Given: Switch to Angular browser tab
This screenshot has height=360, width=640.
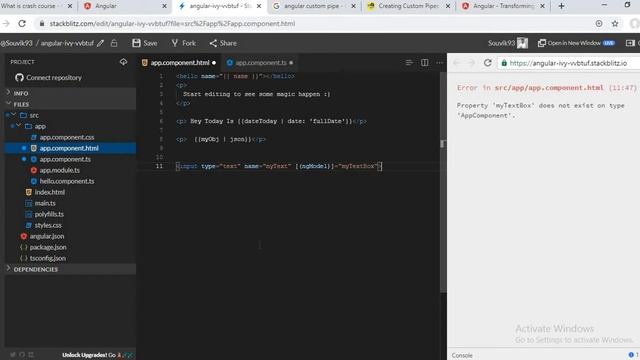Looking at the screenshot, I should click(124, 6).
